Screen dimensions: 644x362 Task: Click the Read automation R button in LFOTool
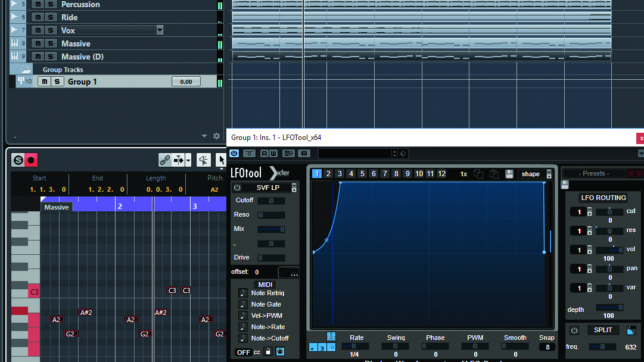(x=264, y=153)
